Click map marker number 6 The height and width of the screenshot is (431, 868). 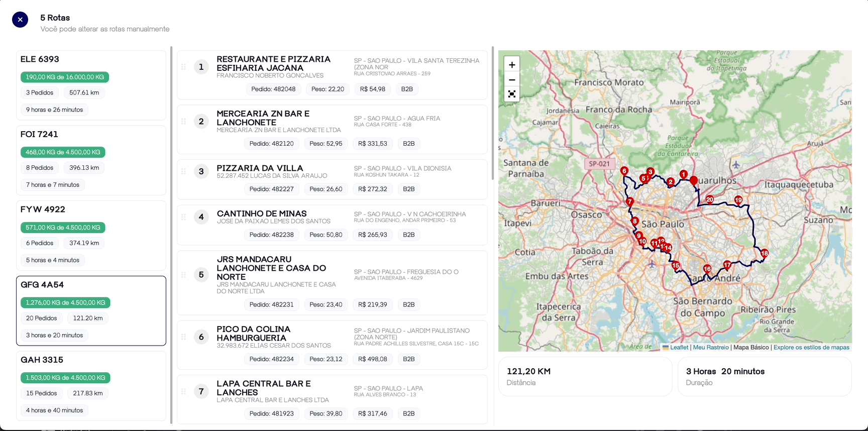click(624, 171)
